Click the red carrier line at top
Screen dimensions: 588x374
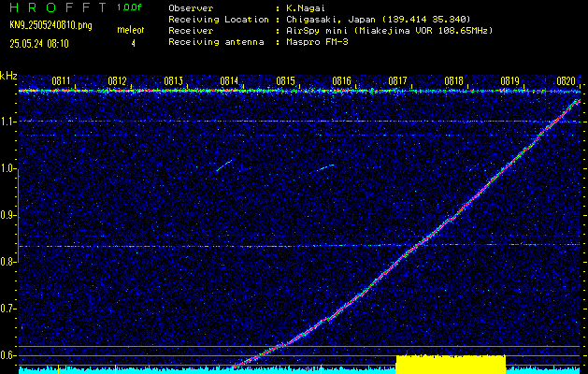click(x=299, y=91)
